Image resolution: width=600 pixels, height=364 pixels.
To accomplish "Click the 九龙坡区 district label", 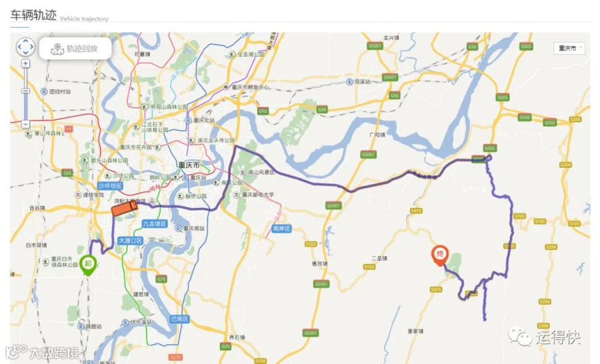I will click(x=155, y=223).
